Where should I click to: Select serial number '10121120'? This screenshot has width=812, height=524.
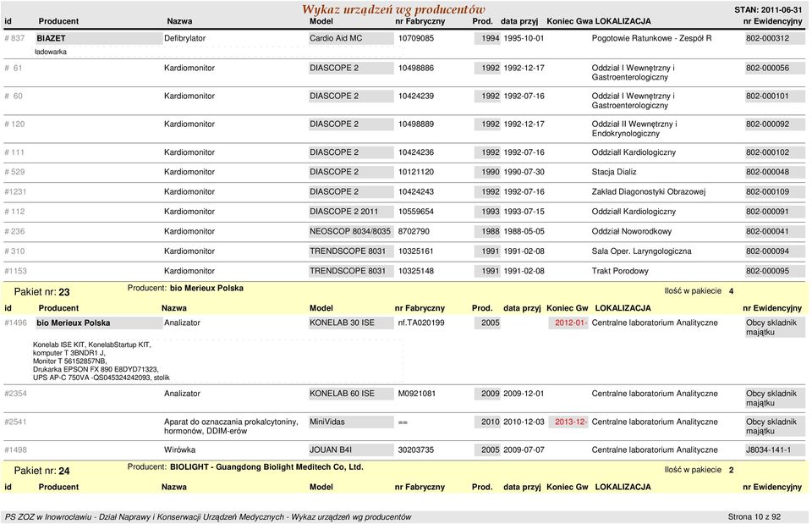click(416, 172)
